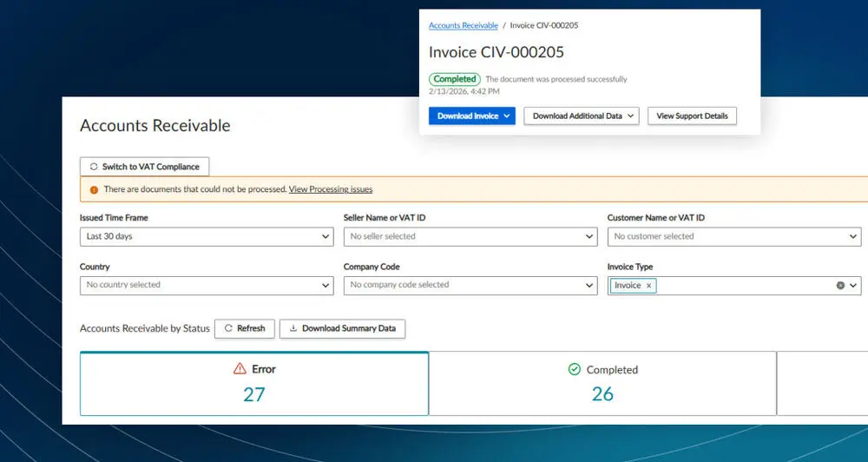Click the Invoice CIV-000205 breadcrumb text
Viewport: 868px width, 462px height.
[543, 25]
